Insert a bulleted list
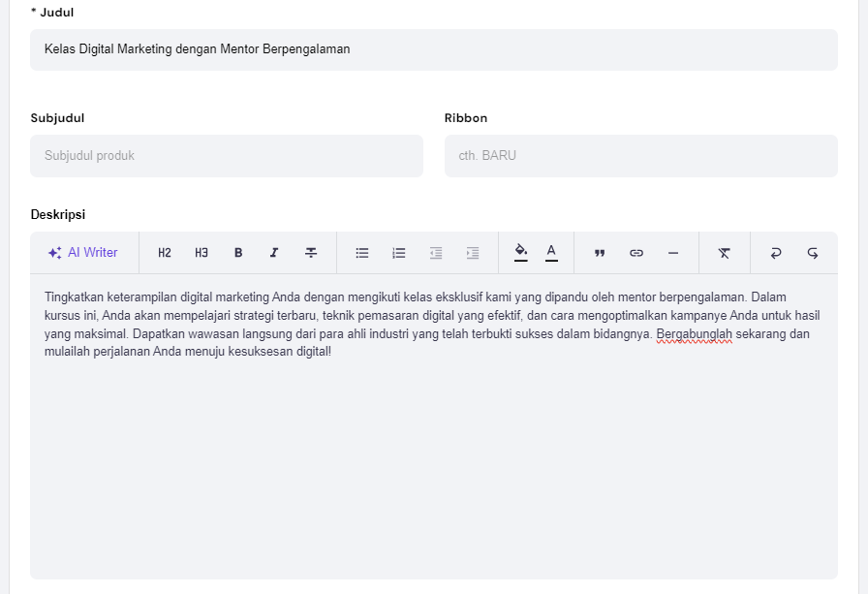The height and width of the screenshot is (594, 868). [361, 252]
